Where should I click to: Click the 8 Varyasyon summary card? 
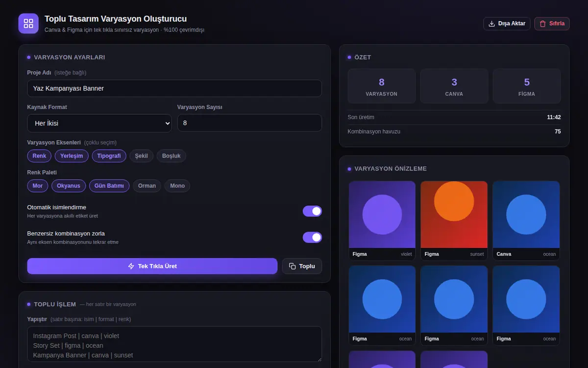tap(382, 86)
